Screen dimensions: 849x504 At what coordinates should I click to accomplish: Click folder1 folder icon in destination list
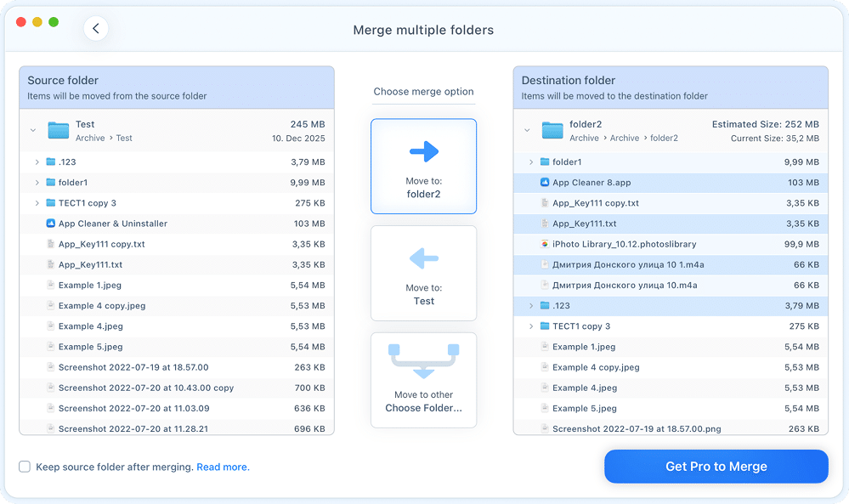(545, 161)
